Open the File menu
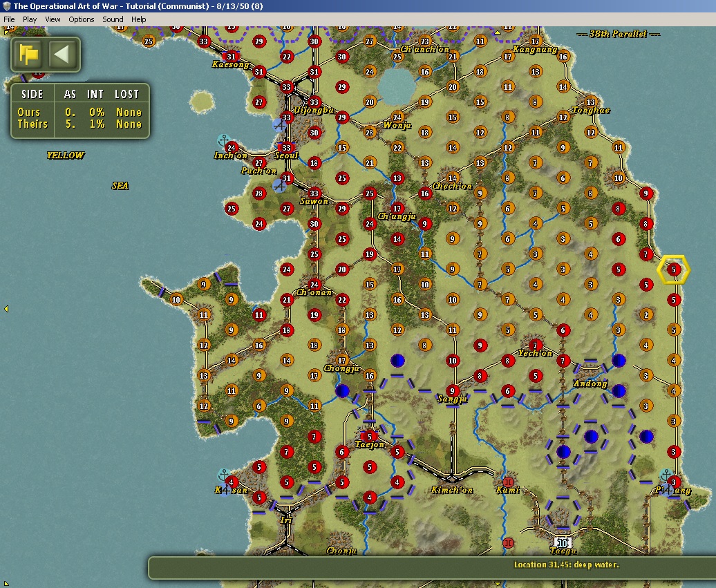 pos(9,19)
